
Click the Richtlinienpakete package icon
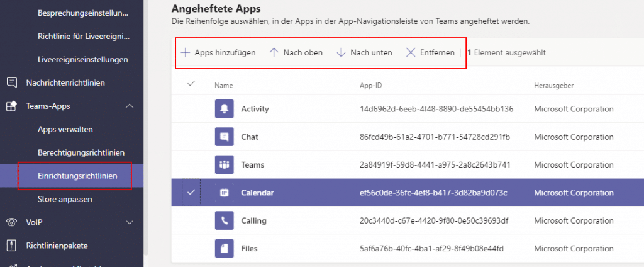(12, 246)
